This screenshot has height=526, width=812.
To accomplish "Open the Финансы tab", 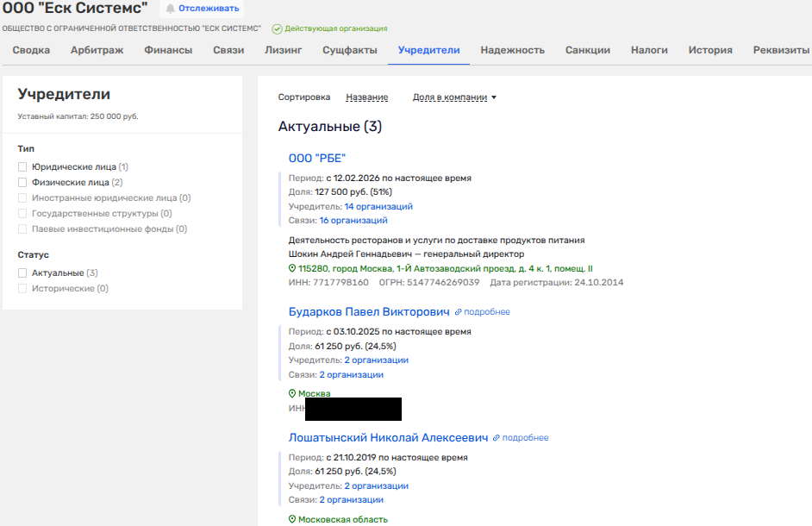I will pos(168,50).
